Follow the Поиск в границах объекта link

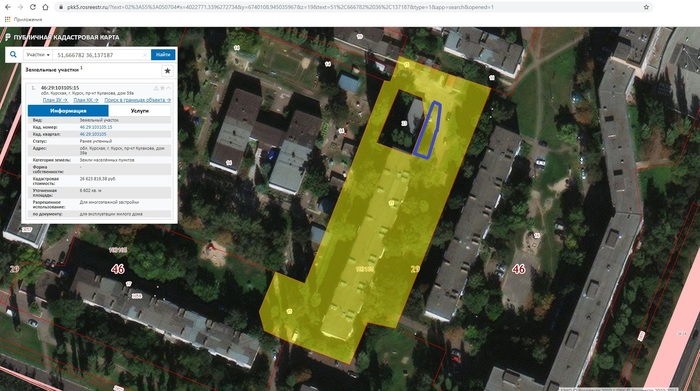pos(138,100)
